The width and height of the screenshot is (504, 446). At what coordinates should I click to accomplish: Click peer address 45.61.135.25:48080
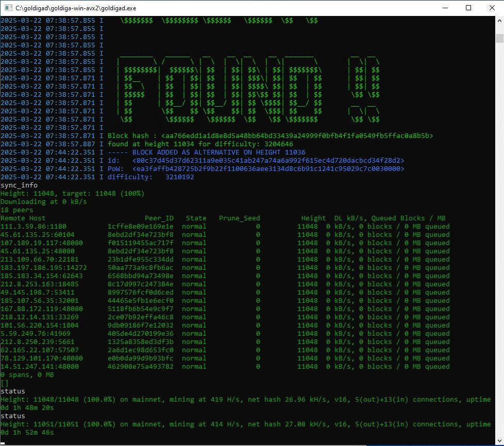coord(38,251)
